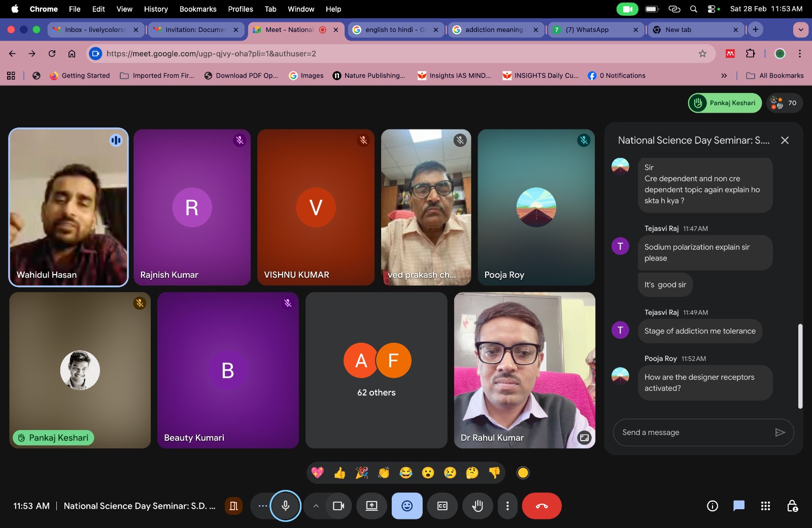
Task: Toggle the camera on or off
Action: click(x=339, y=506)
